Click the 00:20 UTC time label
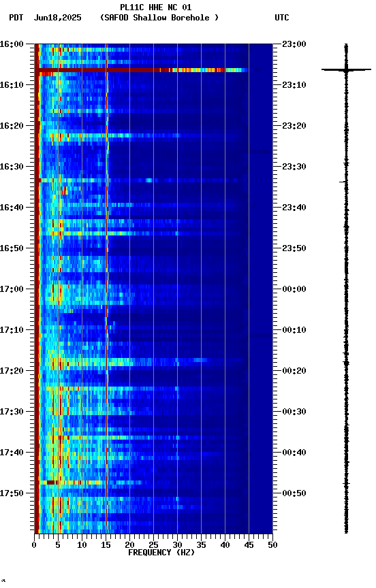Viewport: 376px width, 588px height. [294, 372]
